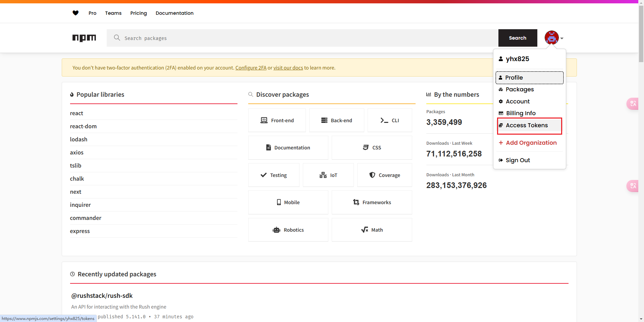The height and width of the screenshot is (322, 644).
Task: Click the black heart icon
Action: 75,13
